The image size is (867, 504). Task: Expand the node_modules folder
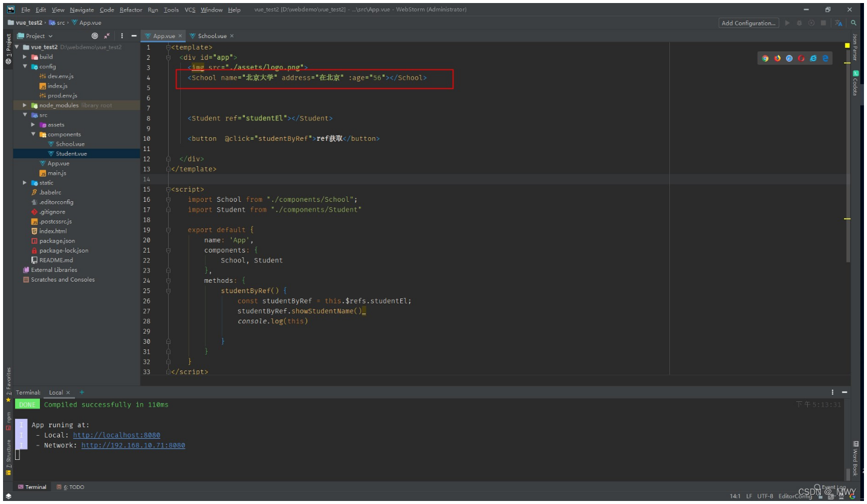click(25, 105)
